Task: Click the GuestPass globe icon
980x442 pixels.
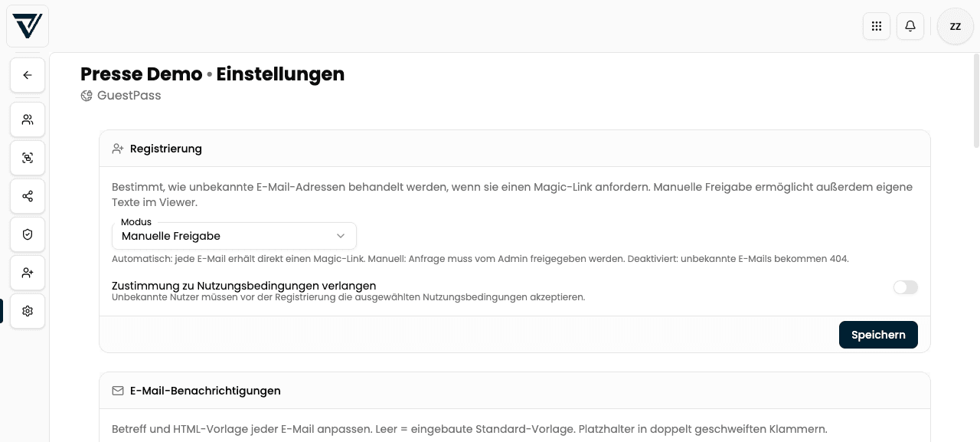Action: click(x=87, y=96)
